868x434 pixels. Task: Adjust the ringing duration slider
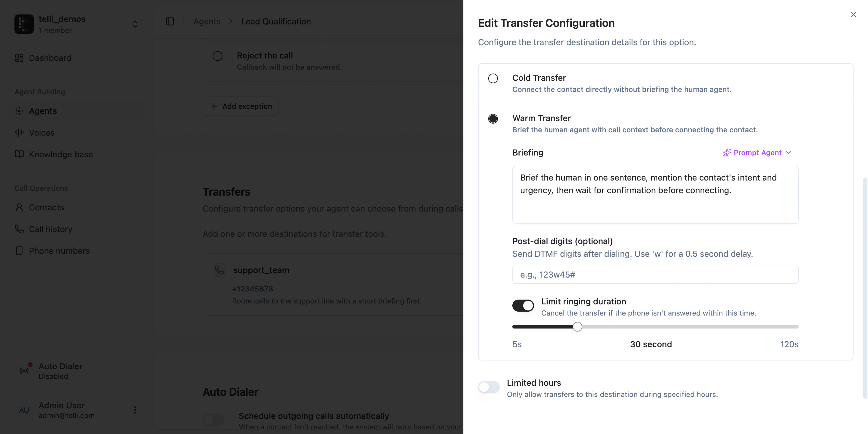click(577, 326)
